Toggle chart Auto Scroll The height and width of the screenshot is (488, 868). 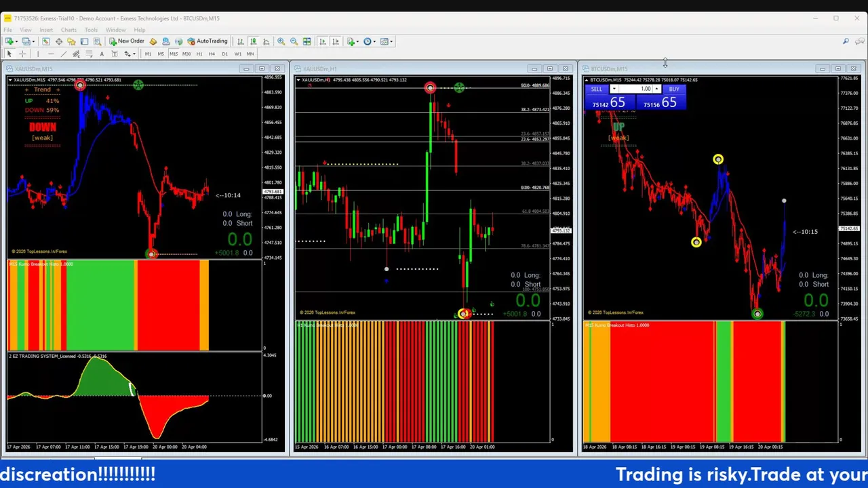coord(323,41)
